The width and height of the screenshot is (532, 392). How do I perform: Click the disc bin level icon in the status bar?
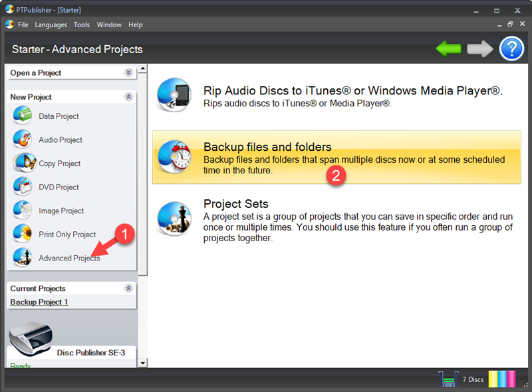448,379
